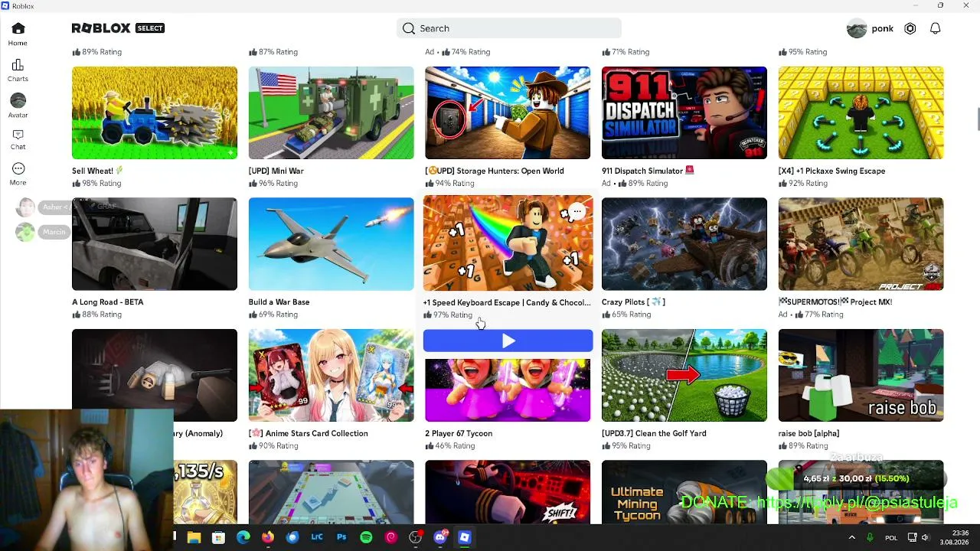
Task: Play the hovered +1 Speed Keyboard Escape game
Action: [x=508, y=341]
